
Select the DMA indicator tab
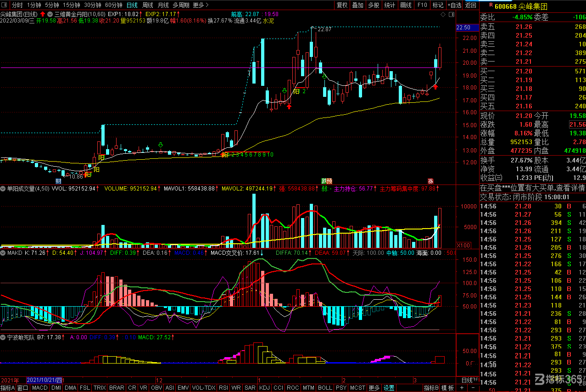pos(71,388)
